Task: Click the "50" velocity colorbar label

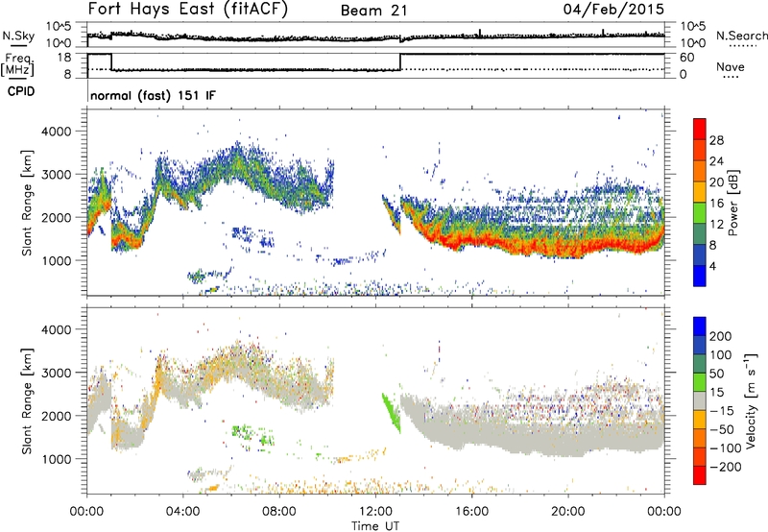Action: (x=716, y=374)
